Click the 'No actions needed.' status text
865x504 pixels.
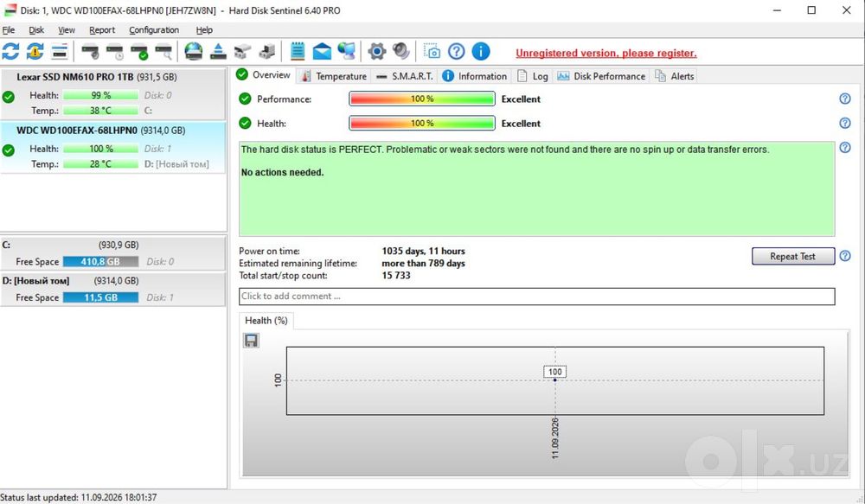coord(283,172)
